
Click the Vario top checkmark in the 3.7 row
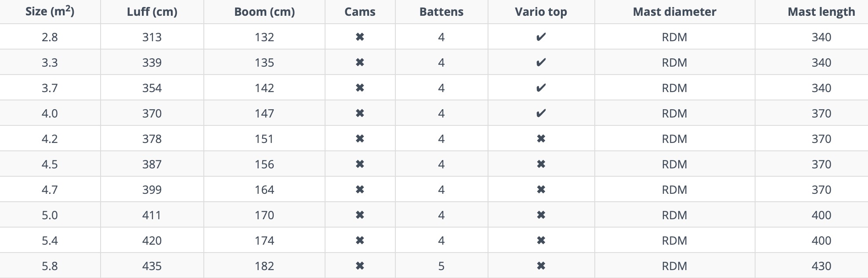pos(541,88)
